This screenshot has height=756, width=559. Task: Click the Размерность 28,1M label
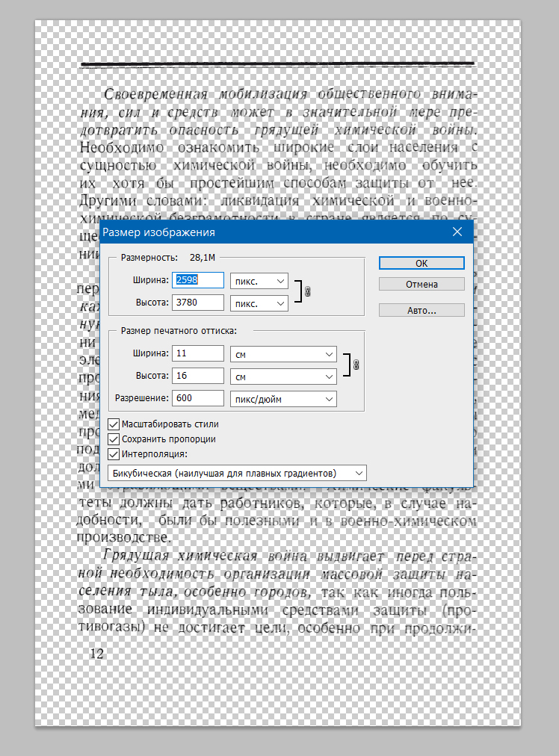coord(168,258)
